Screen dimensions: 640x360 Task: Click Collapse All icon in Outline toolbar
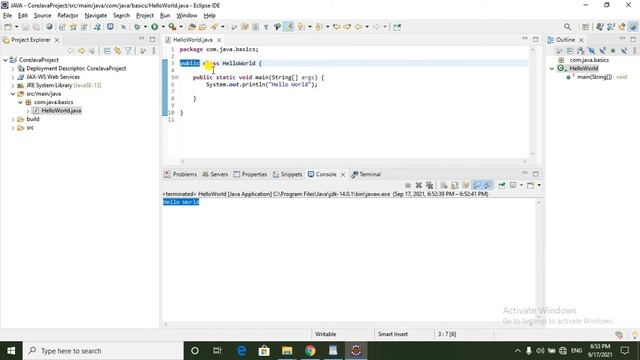point(570,51)
